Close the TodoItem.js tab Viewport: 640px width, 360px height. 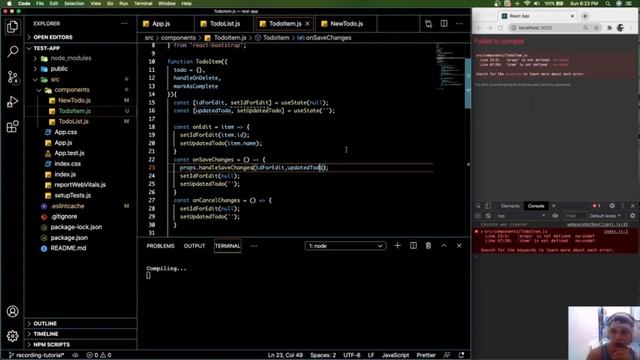tap(307, 24)
